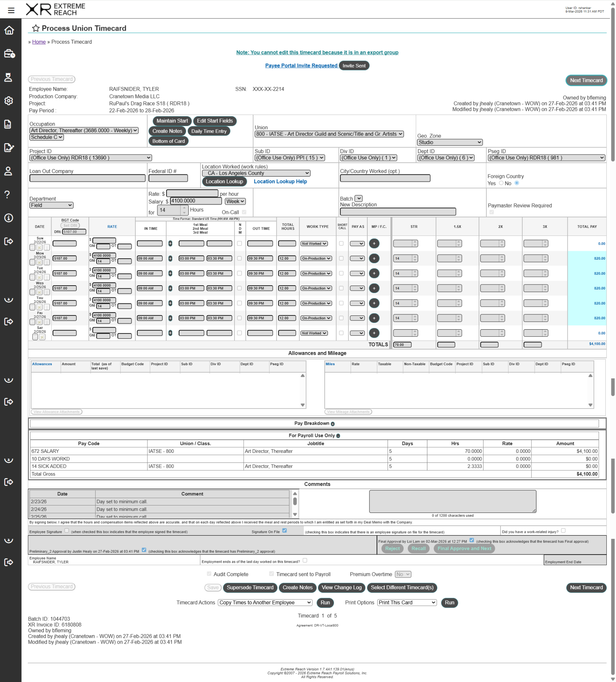Open Location Lookup Help link
The height and width of the screenshot is (682, 616).
[280, 182]
